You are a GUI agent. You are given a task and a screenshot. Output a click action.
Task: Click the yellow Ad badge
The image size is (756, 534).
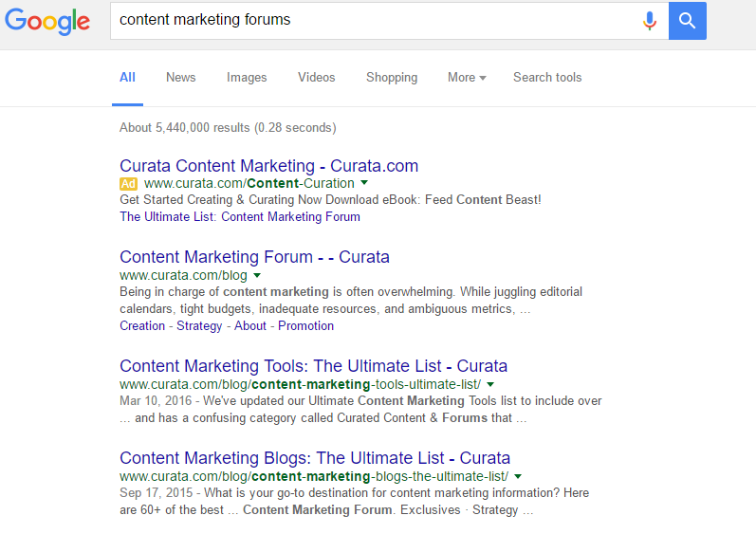[x=128, y=184]
